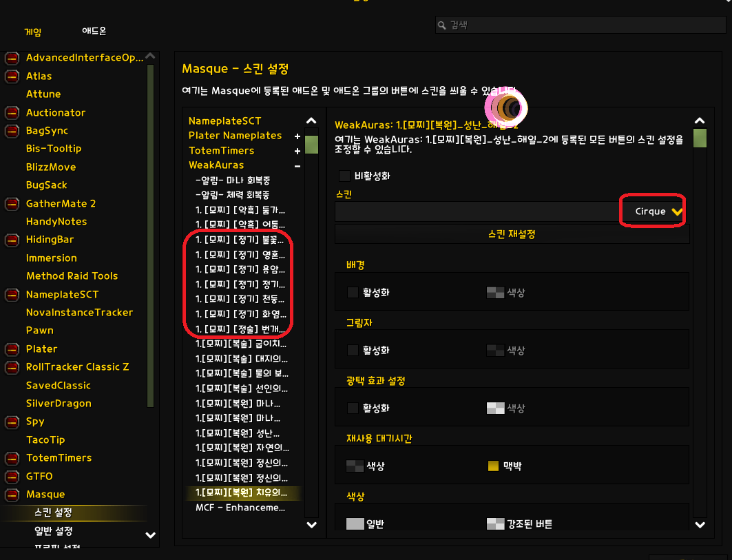Click the 검색 search input field
732x560 pixels.
(581, 25)
